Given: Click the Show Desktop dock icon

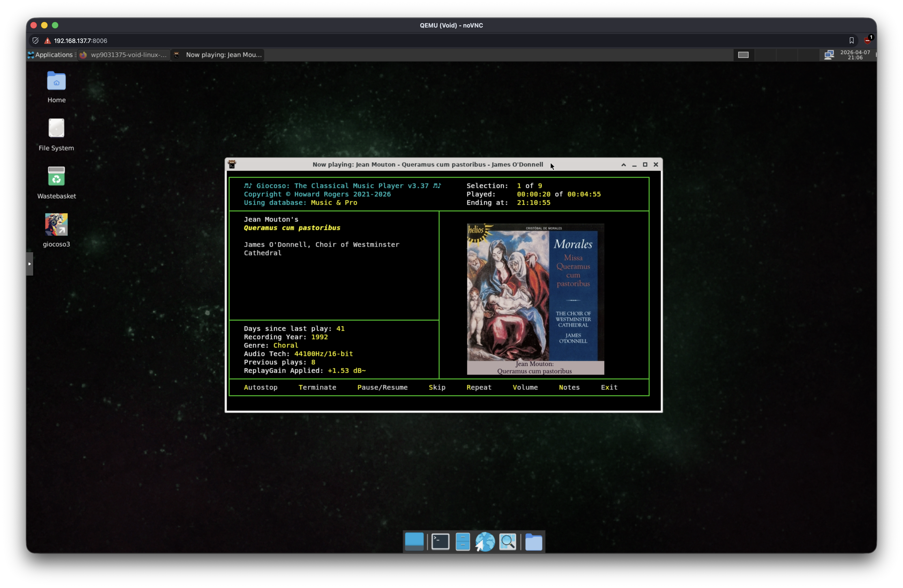Looking at the screenshot, I should coord(414,541).
